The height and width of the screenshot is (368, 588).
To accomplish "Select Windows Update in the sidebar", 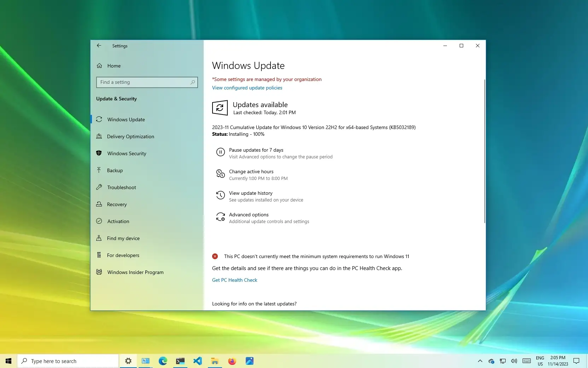I will click(x=147, y=119).
